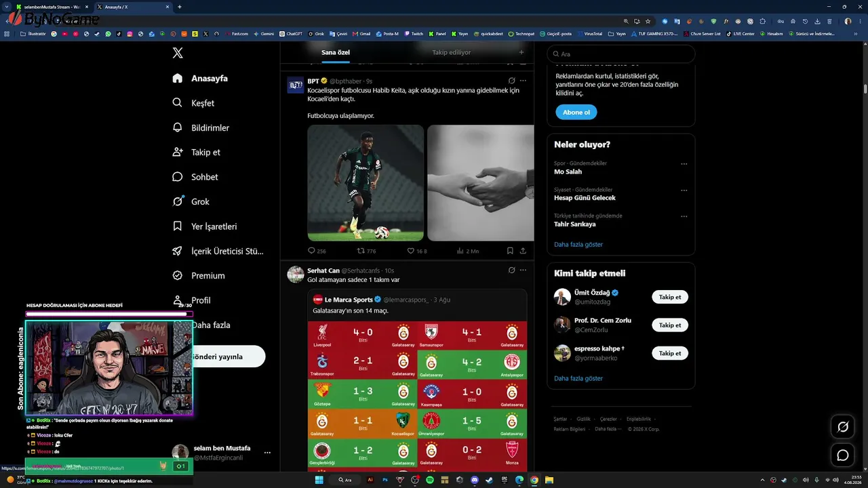
Task: Go to Anasayfa in the sidebar
Action: tap(200, 79)
